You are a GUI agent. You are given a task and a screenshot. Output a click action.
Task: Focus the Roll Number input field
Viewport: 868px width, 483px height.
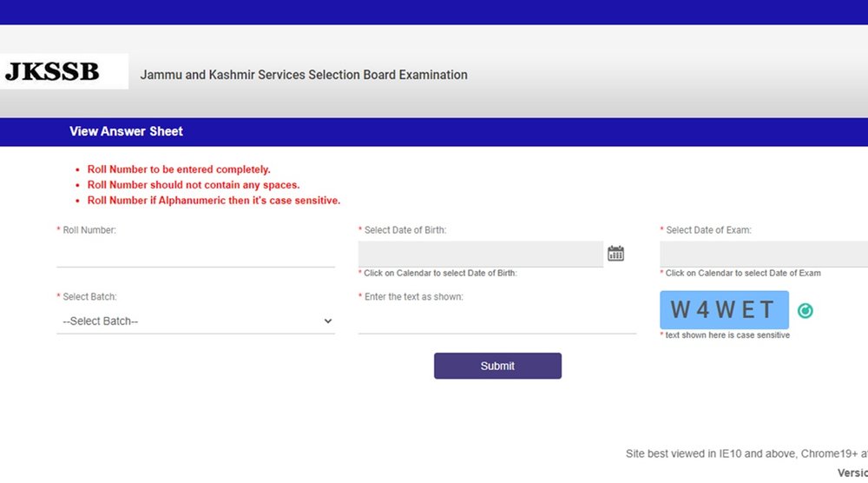195,255
